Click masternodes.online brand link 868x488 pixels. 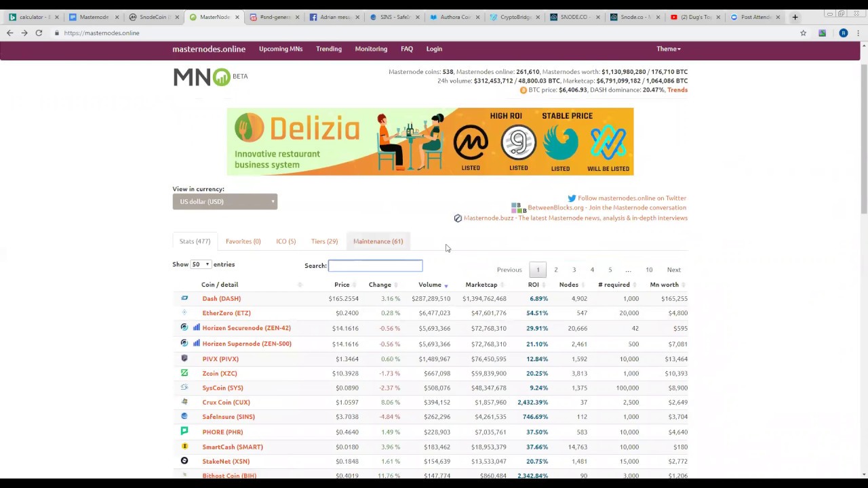click(x=209, y=49)
